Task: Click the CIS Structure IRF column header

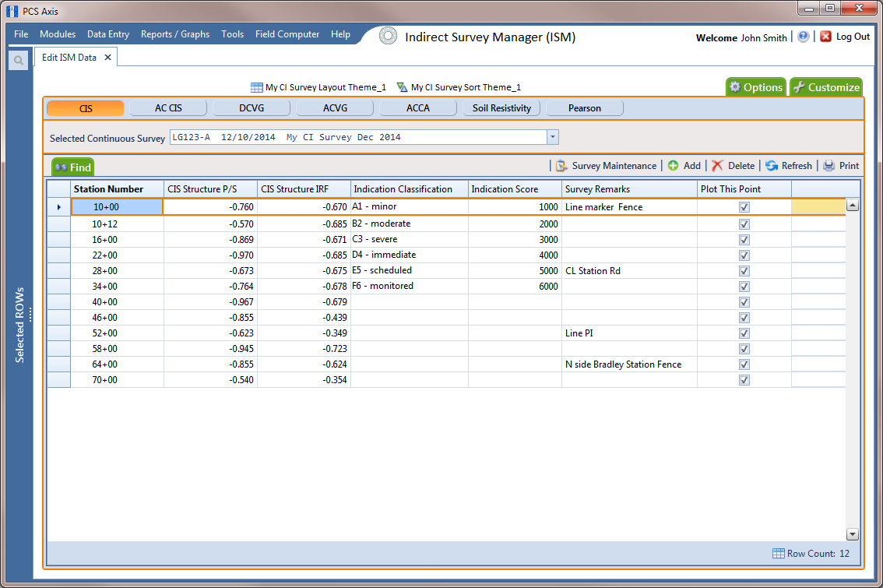Action: tap(304, 189)
